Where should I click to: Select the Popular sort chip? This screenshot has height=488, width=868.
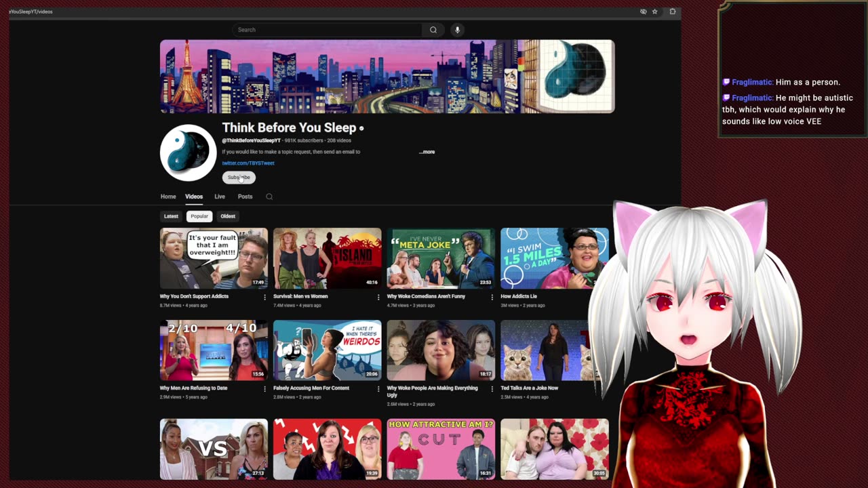(x=199, y=216)
